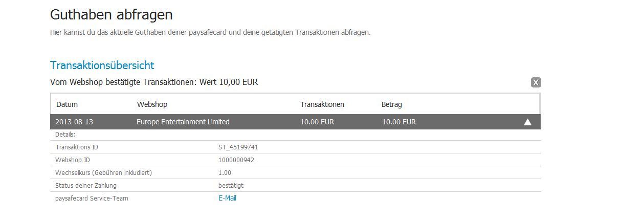The width and height of the screenshot is (644, 221).
Task: Open the paysafecard Service-Team E-Mail link
Action: (227, 198)
